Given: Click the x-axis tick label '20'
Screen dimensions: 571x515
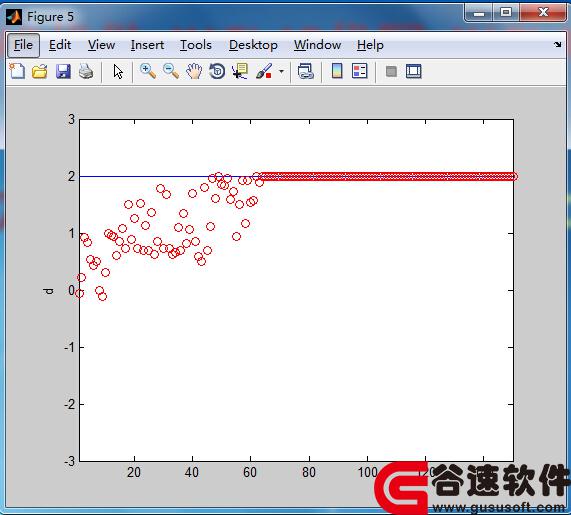Looking at the screenshot, I should [134, 472].
